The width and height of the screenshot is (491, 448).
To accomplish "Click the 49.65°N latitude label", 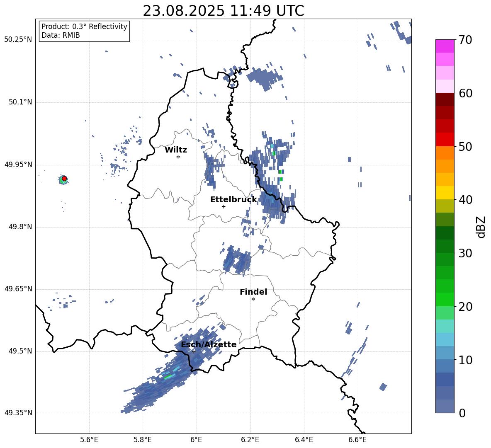I will 18,288.
